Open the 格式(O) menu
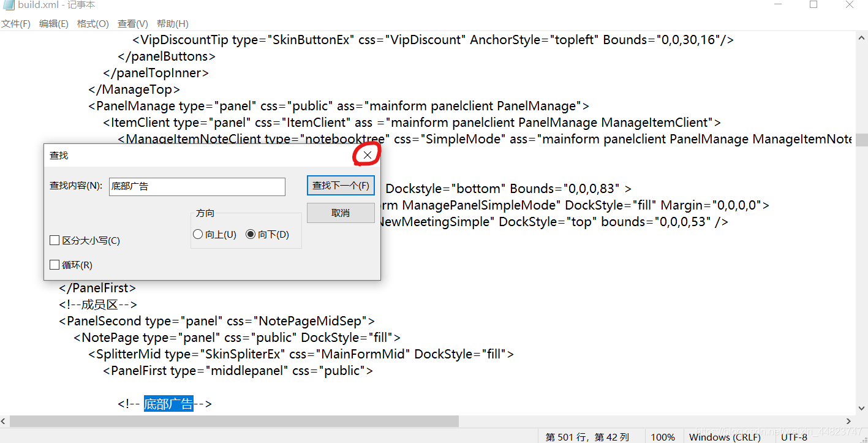Viewport: 868px width, 443px height. [x=92, y=24]
